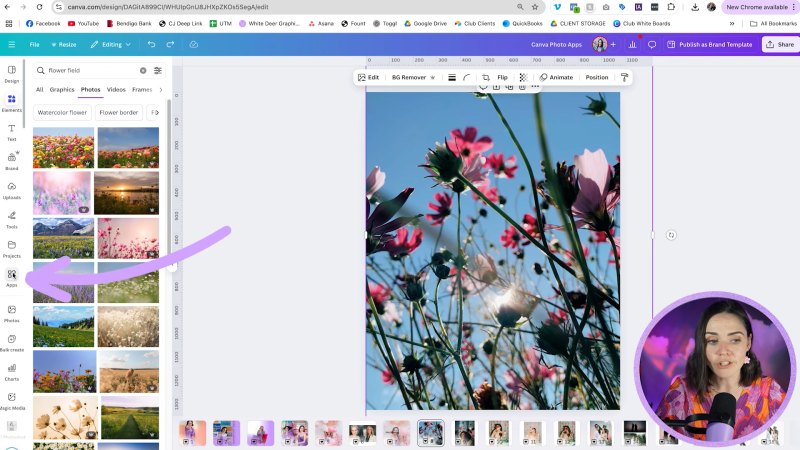Open the Photos panel in sidebar
Image resolution: width=800 pixels, height=450 pixels.
12,313
